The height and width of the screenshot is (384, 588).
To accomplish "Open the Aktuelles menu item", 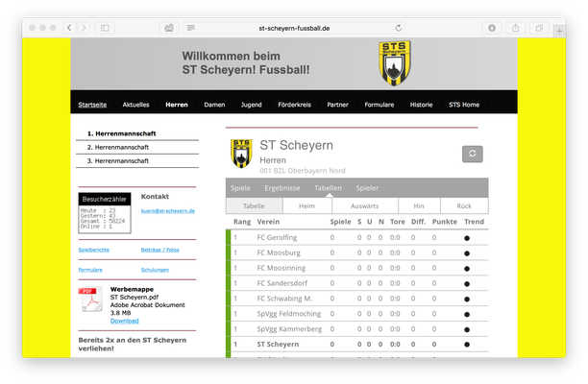I will [135, 105].
